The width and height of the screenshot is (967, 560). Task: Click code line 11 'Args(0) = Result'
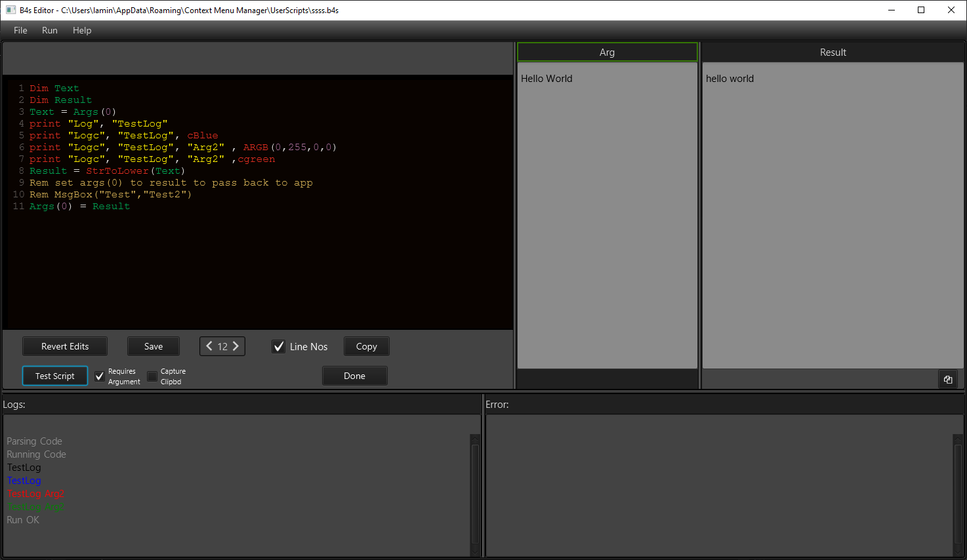tap(79, 207)
